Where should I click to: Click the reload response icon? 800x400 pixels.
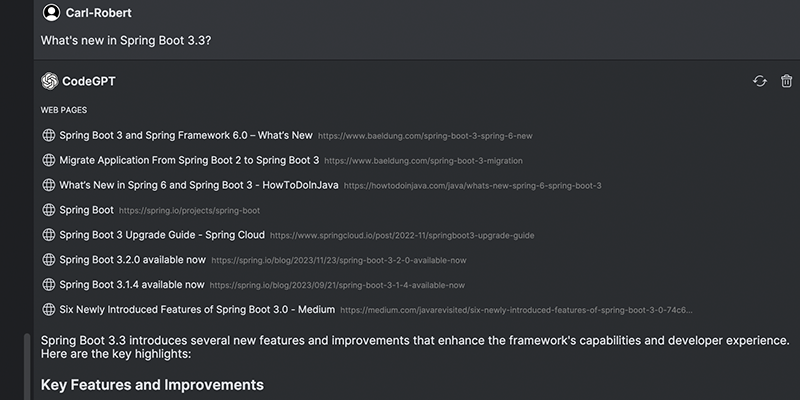[760, 81]
